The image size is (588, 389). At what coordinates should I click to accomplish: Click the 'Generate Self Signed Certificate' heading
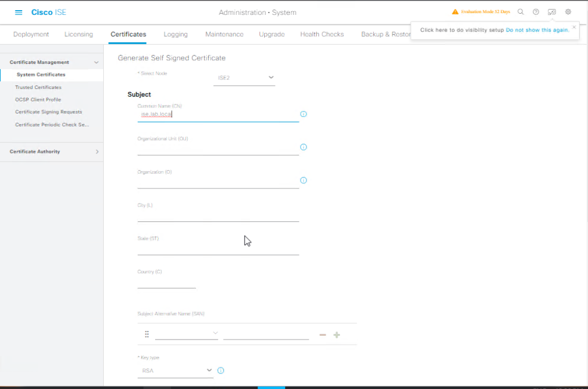171,58
